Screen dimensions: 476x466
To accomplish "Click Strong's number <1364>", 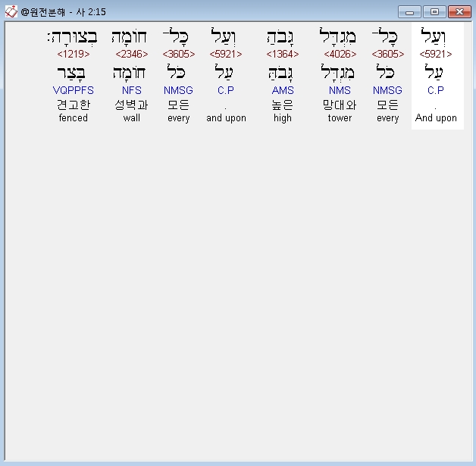I will pyautogui.click(x=283, y=54).
